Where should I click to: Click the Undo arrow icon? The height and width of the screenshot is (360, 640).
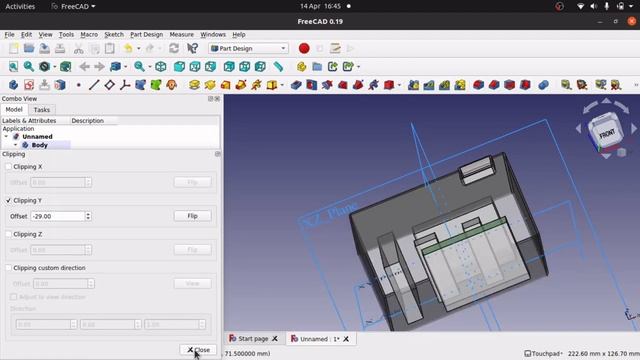(x=128, y=49)
